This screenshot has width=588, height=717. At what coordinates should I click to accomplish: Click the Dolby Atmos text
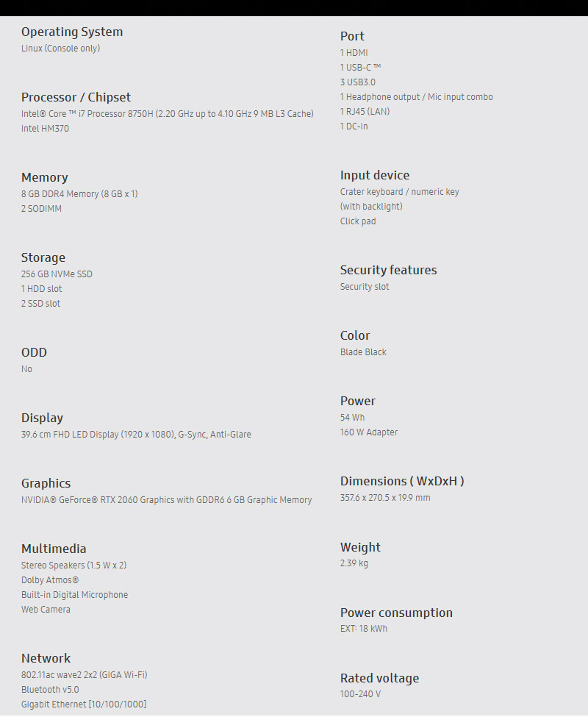(x=50, y=580)
